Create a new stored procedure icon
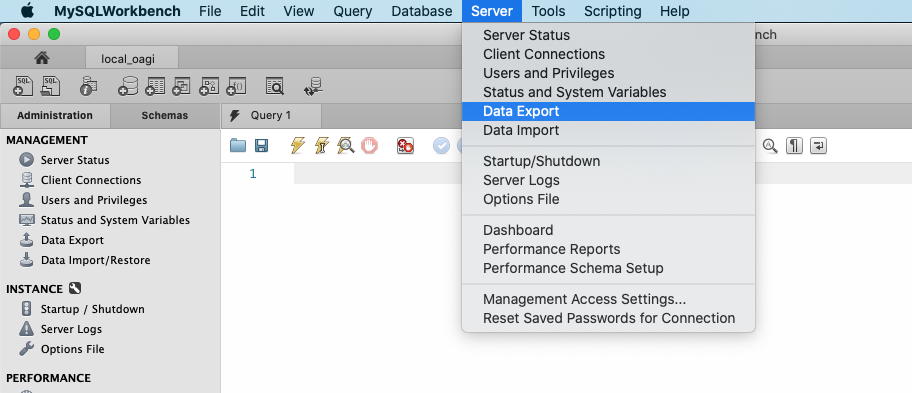 209,86
